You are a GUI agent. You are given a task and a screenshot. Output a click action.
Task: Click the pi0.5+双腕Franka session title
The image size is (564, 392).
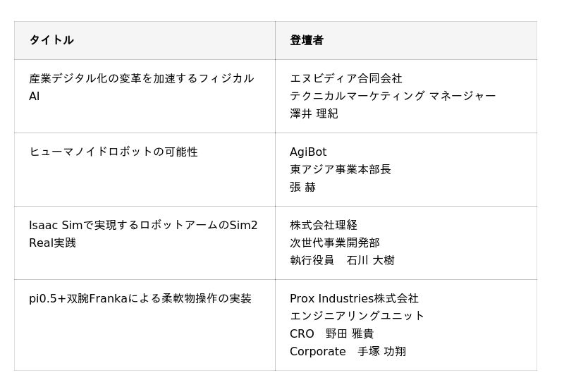(x=140, y=298)
